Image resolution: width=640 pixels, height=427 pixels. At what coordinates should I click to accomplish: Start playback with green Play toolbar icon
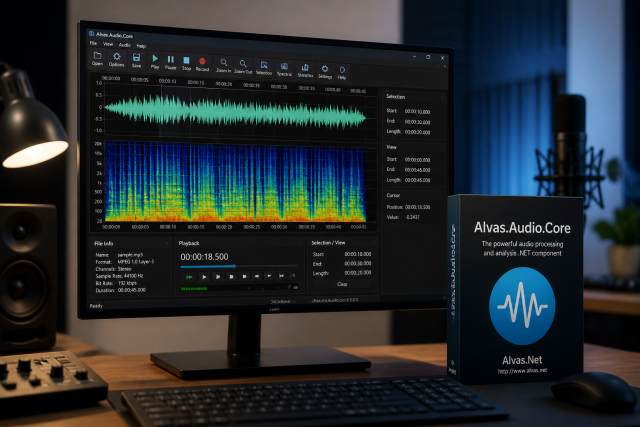(x=155, y=59)
